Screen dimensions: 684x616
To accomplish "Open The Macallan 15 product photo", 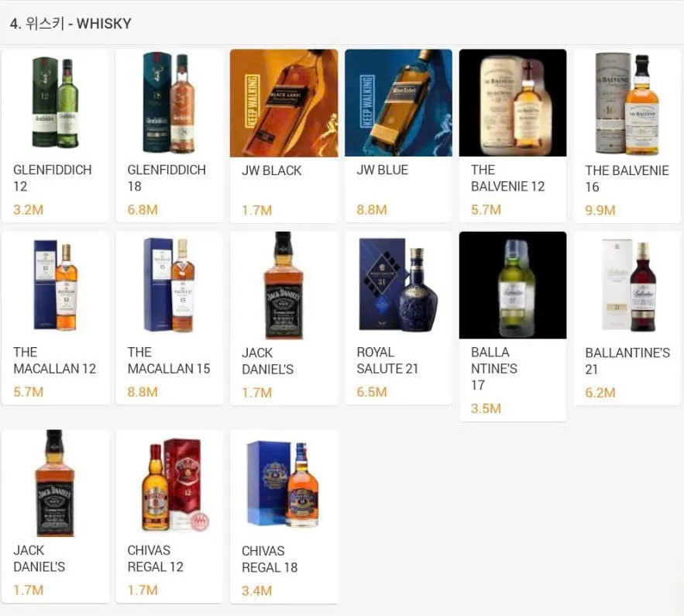I will 169,285.
